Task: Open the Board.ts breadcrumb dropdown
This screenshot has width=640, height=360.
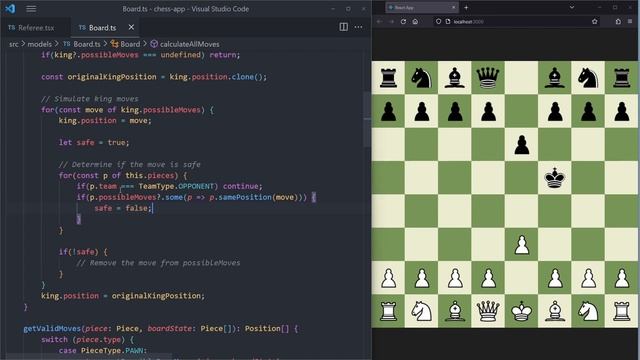Action: (x=82, y=44)
